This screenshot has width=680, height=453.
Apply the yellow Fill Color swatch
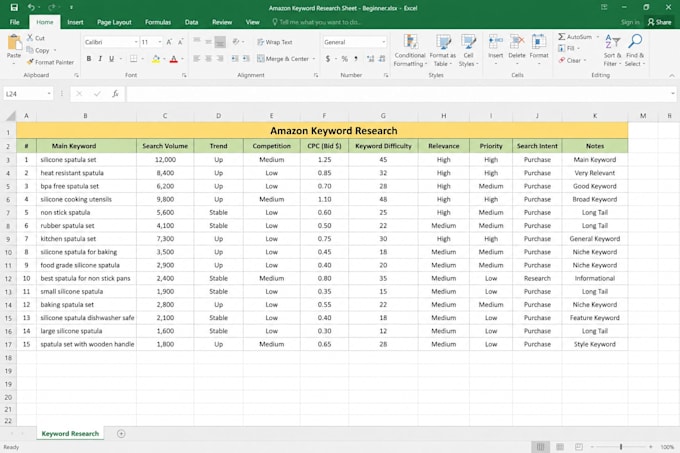tap(156, 59)
